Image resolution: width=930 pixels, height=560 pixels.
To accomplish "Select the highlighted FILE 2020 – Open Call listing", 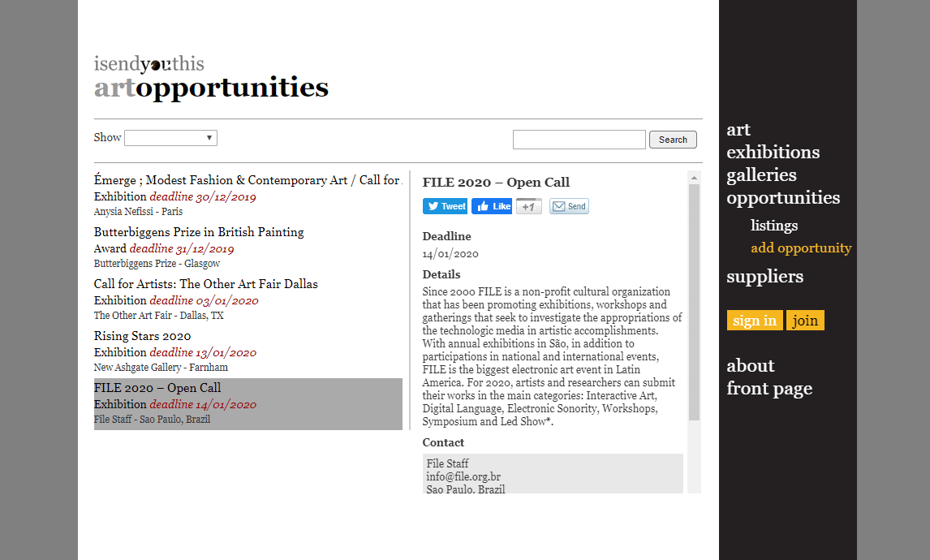I will click(157, 388).
